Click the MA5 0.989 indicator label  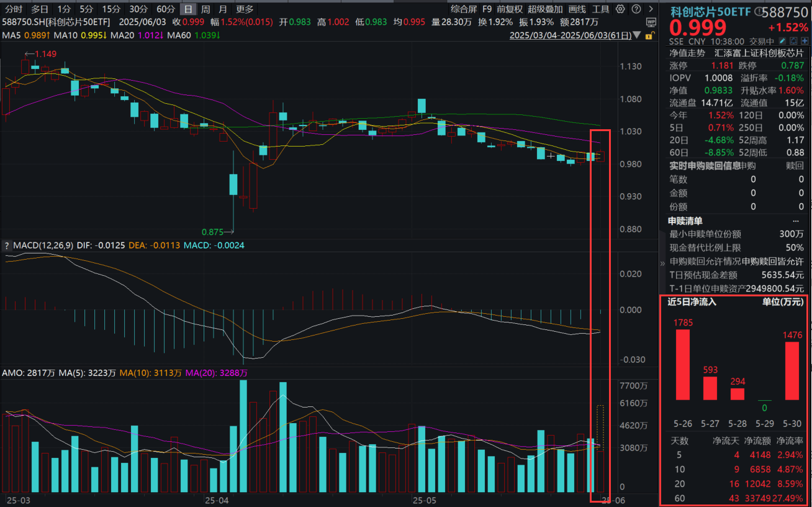(25, 35)
